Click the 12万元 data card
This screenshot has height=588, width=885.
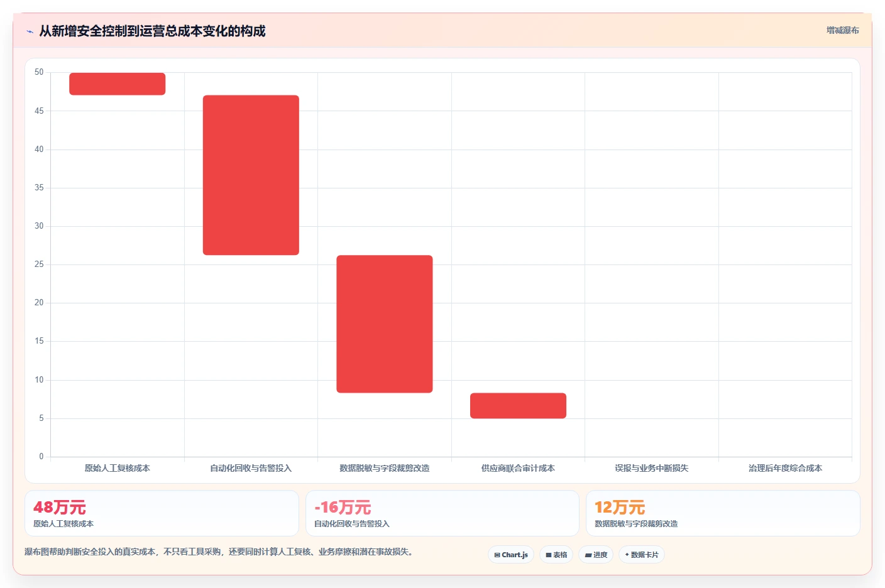point(723,513)
